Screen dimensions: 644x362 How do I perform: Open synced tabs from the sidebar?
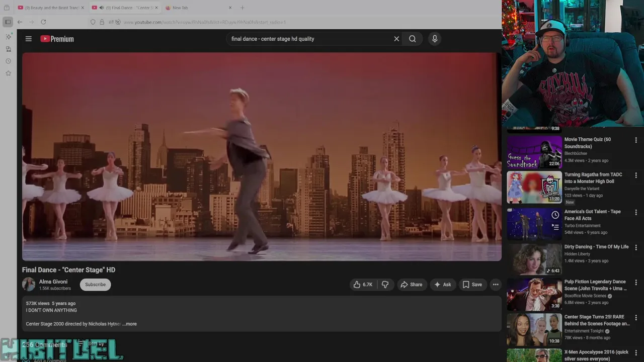point(8,49)
